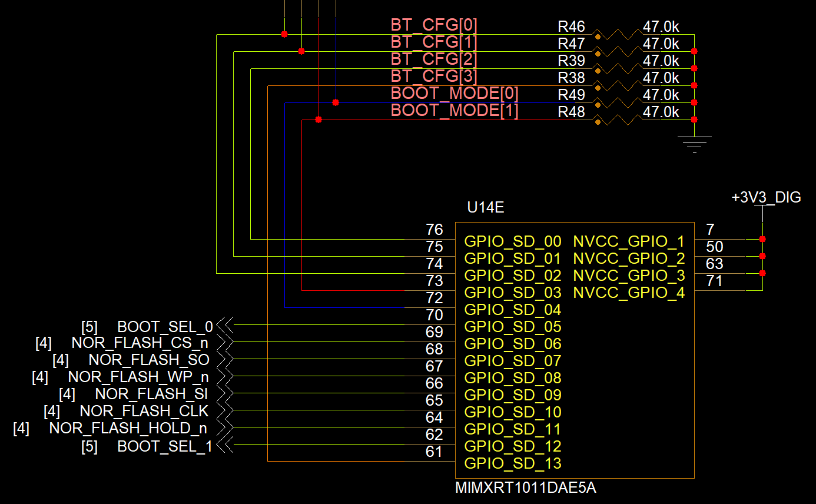
Task: Select pin name NVCC_GPIO_2
Action: pos(629,258)
